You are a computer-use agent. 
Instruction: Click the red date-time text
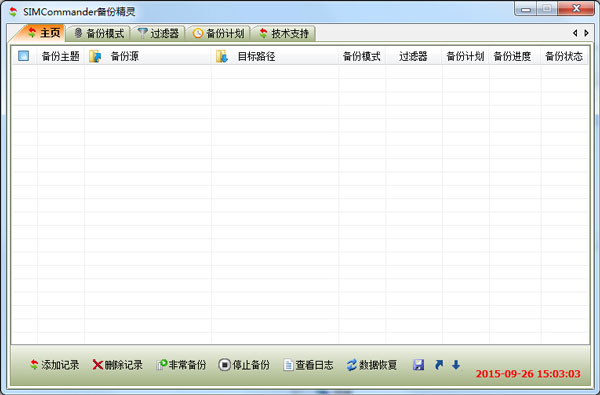(x=528, y=374)
